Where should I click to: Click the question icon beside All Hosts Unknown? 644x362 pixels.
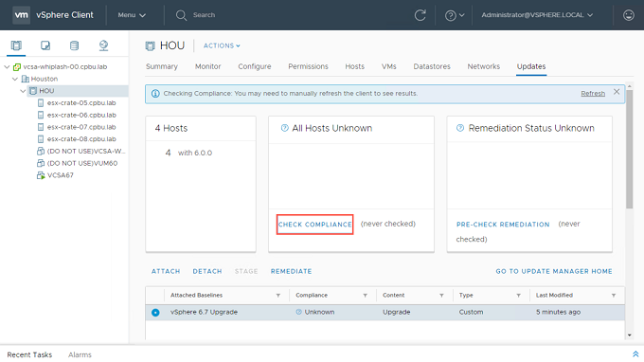click(285, 128)
